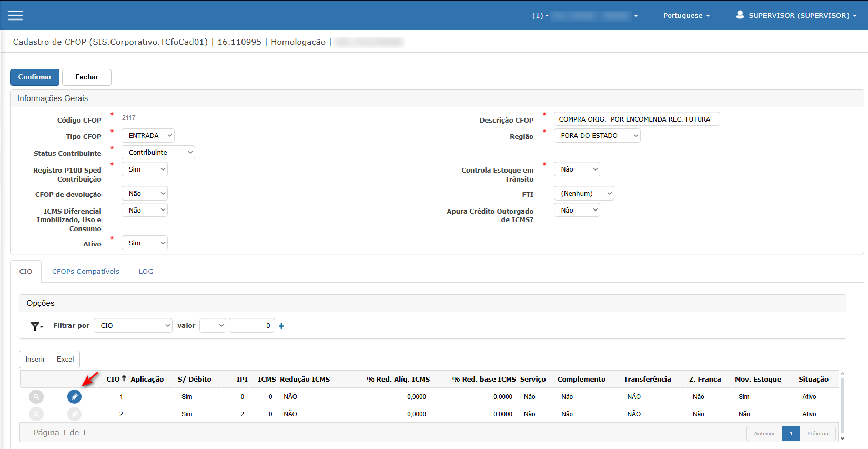The height and width of the screenshot is (449, 868).
Task: Sort by Mov. Estoque column header
Action: pos(758,379)
